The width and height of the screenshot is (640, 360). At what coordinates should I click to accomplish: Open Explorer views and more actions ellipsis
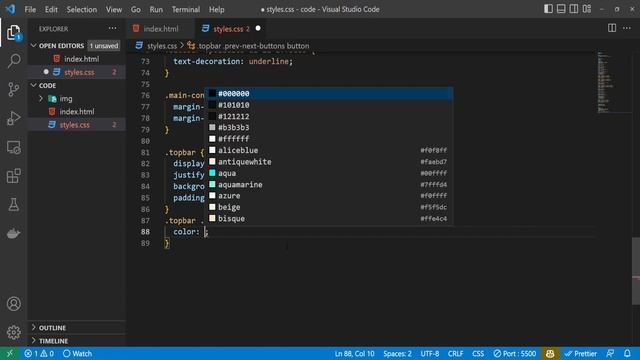tap(112, 29)
